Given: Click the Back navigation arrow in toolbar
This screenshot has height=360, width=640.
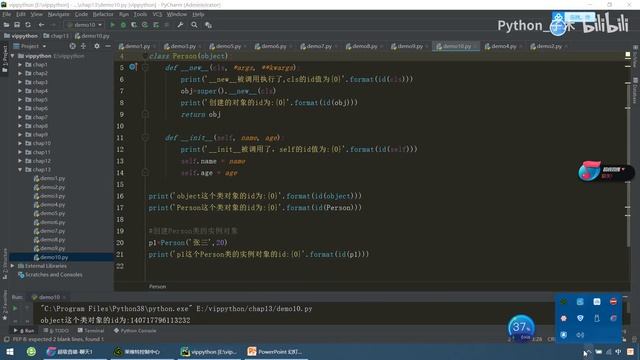Looking at the screenshot, I should point(41,25).
